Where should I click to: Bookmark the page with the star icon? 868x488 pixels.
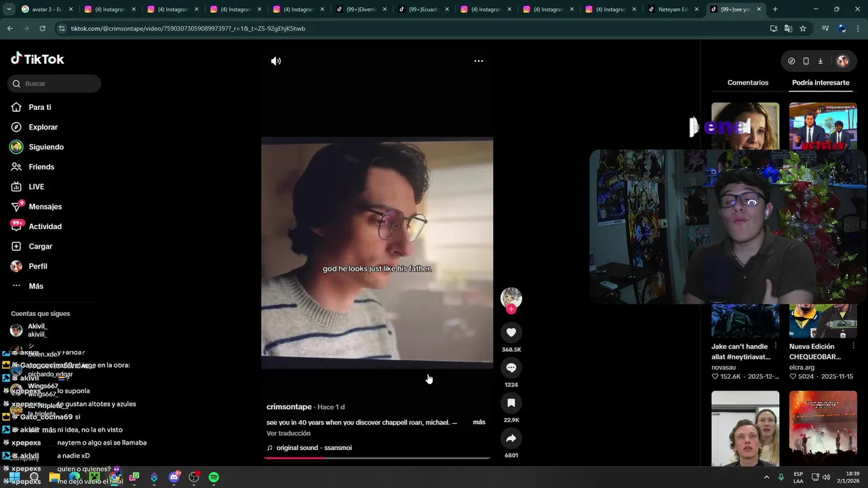coord(803,28)
